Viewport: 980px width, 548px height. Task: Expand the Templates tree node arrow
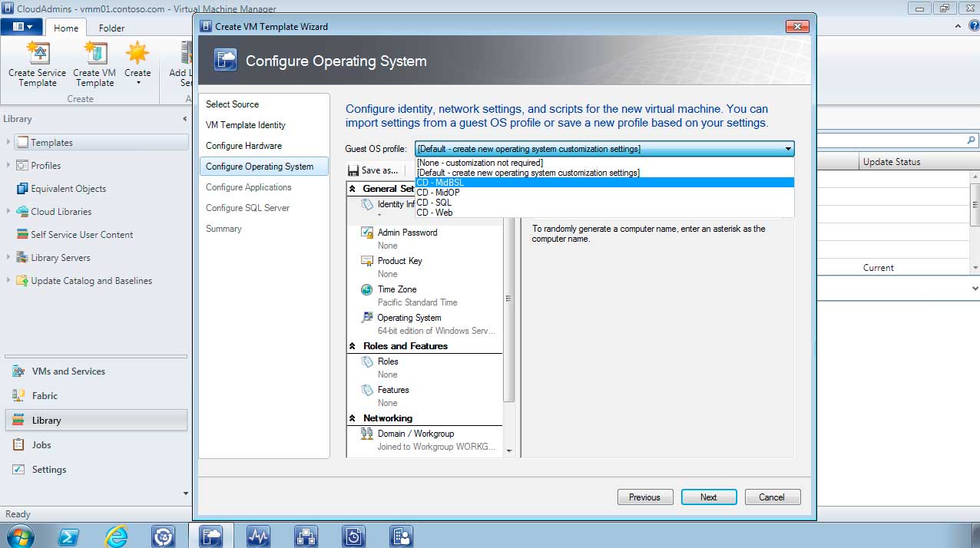(8, 142)
